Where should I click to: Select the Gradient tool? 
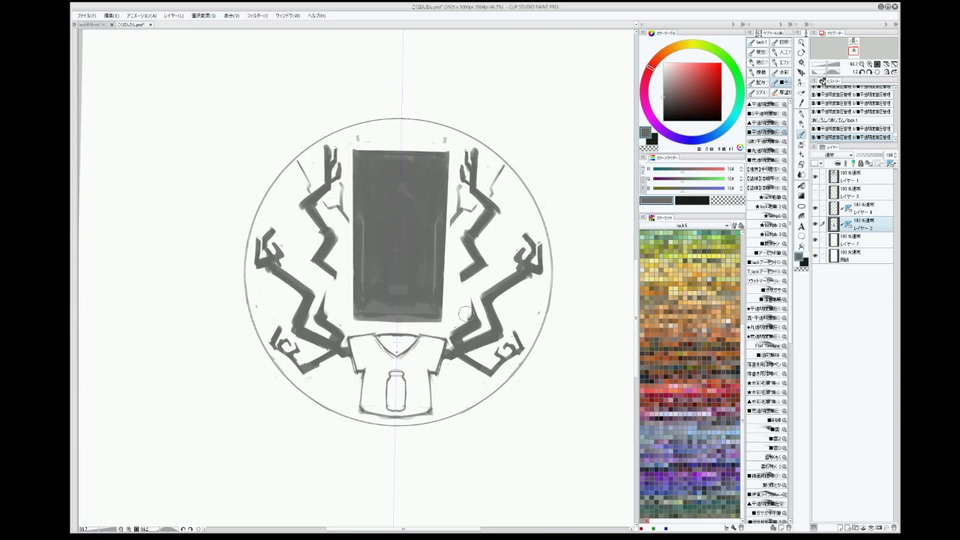(x=801, y=196)
